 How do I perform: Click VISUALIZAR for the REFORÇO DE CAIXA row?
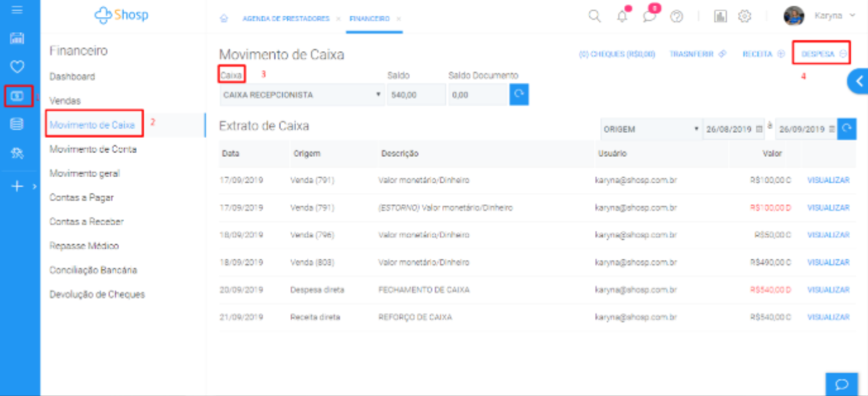(x=828, y=317)
